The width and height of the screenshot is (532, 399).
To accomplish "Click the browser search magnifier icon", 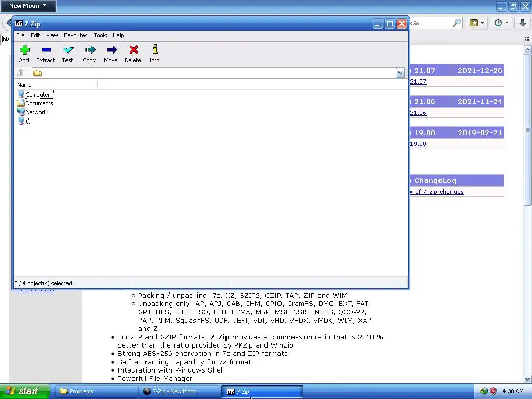I will (x=457, y=23).
